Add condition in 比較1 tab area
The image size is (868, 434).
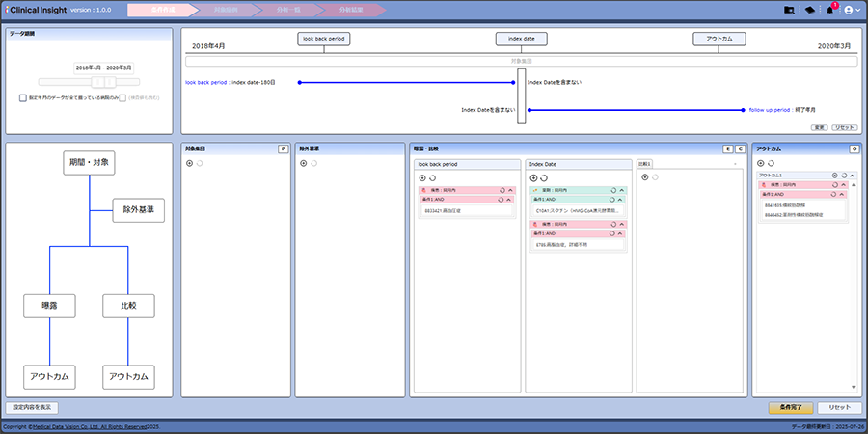coord(645,177)
